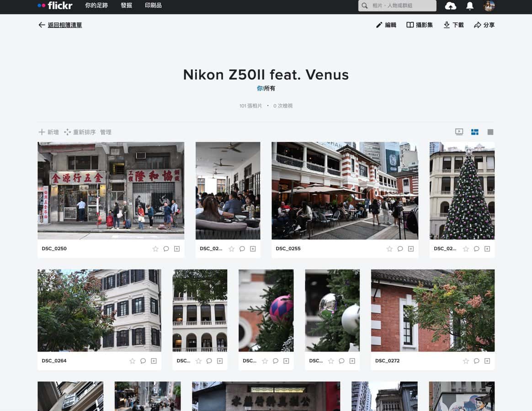Switch to justified layout view icon
Screen dimensions: 532x411
point(475,132)
